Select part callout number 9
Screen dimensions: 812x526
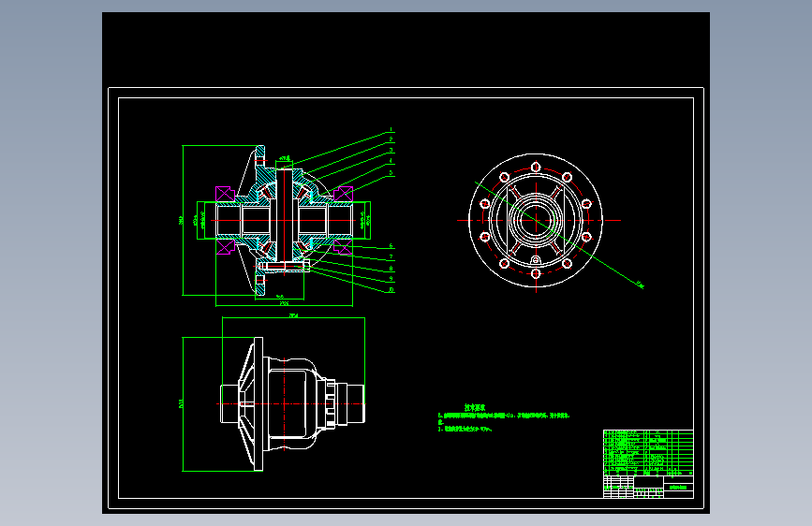coord(391,279)
